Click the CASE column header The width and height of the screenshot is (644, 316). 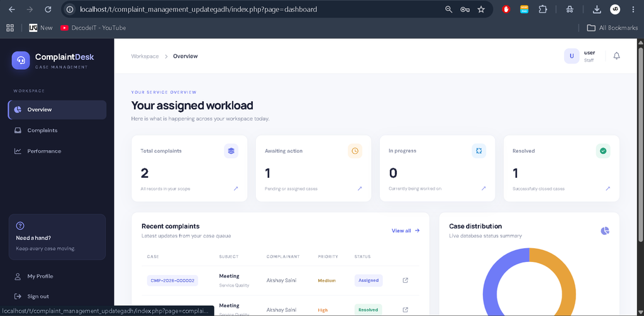(x=153, y=256)
